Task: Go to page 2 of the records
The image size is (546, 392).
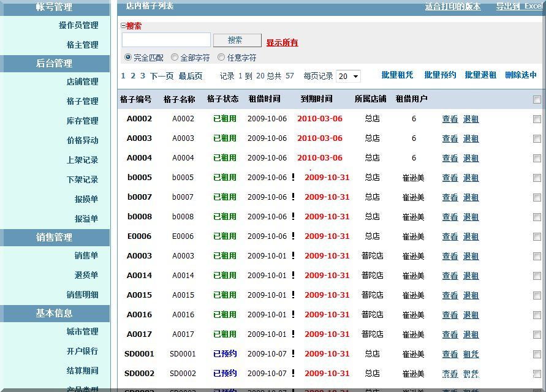Action: [x=132, y=76]
